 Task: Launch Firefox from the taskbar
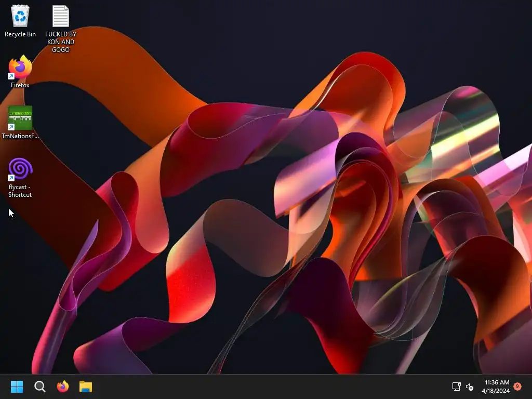tap(63, 387)
